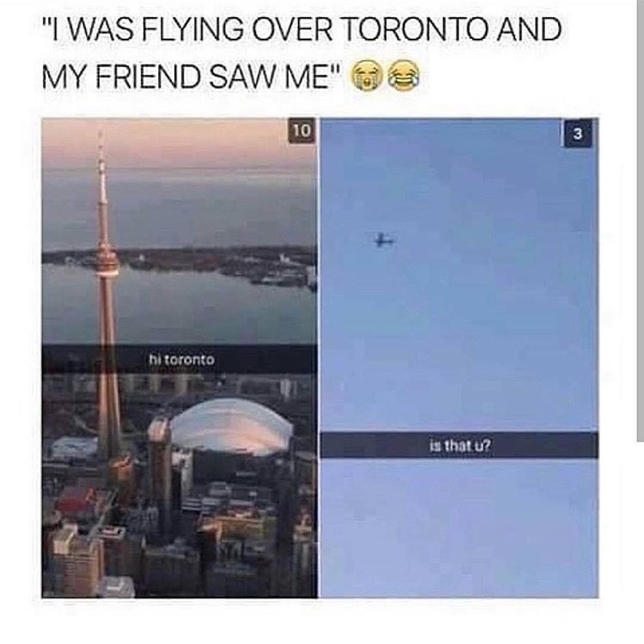Click the 'hi toronto' caption bar
The height and width of the screenshot is (644, 644).
179,360
